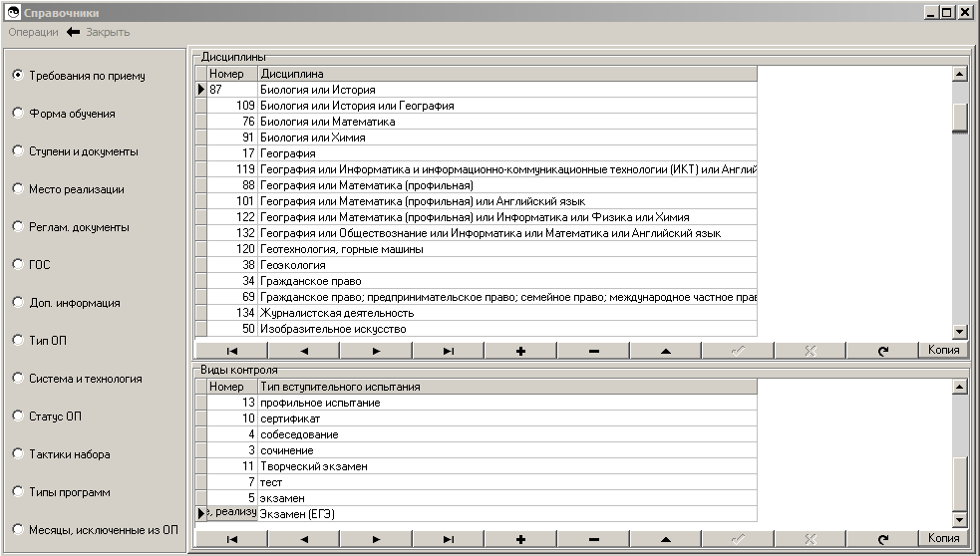Click previous record arrow in Виды контроля navigator

(x=303, y=539)
